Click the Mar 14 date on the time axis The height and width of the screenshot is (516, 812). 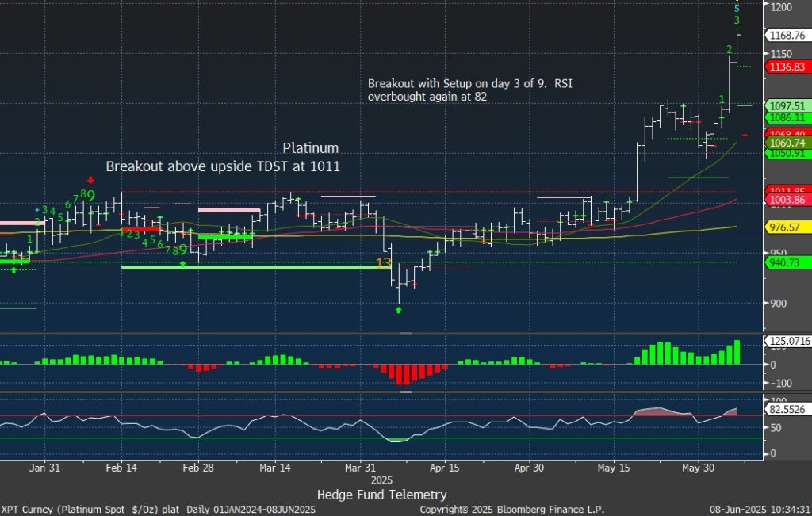(x=274, y=467)
